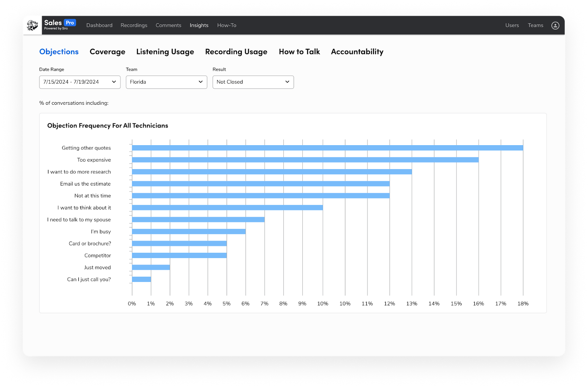Open the Teams page
588x387 pixels.
pyautogui.click(x=535, y=25)
